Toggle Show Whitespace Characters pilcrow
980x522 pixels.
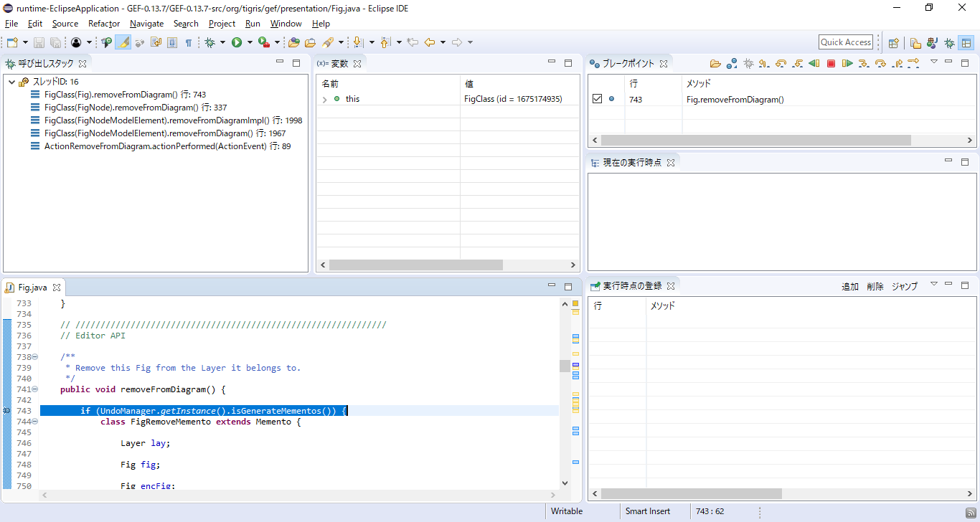188,42
